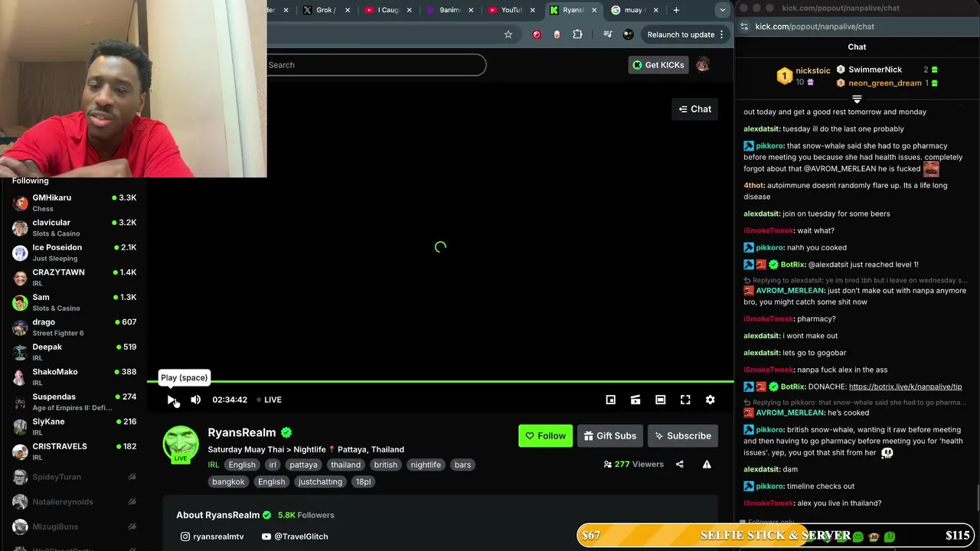
Task: Open Sam channel in Following list
Action: [x=74, y=302]
